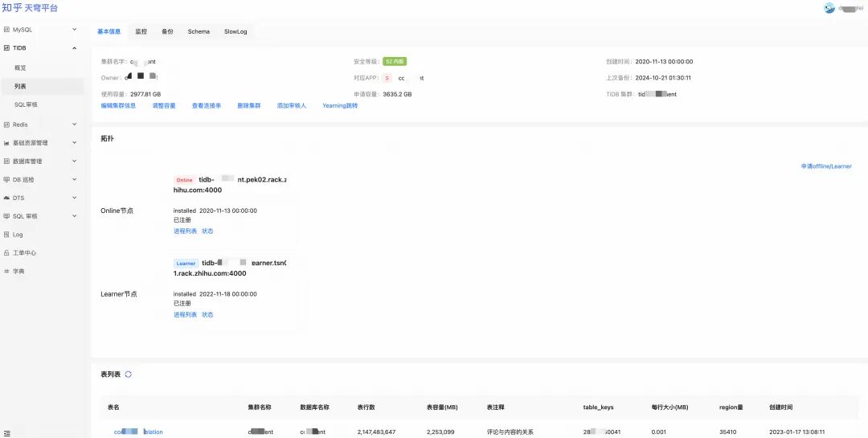This screenshot has width=868, height=438.
Task: Click the 表容量(MB) column header
Action: click(x=442, y=407)
